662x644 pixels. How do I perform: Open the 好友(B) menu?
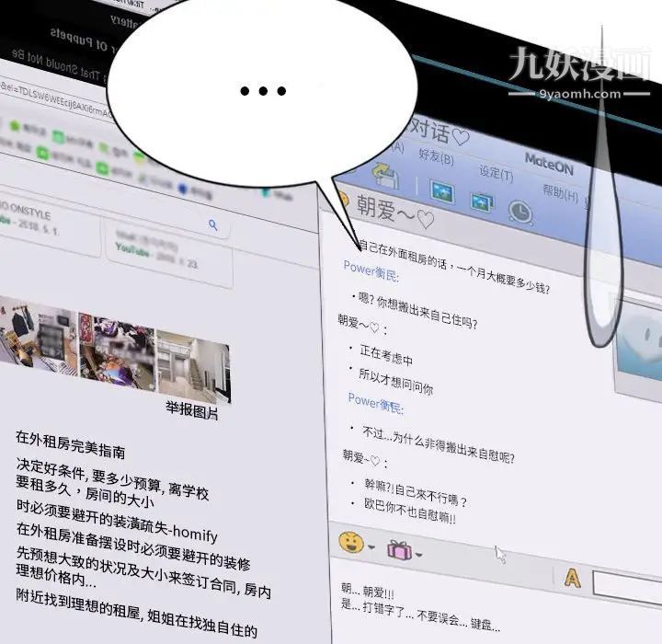click(436, 156)
